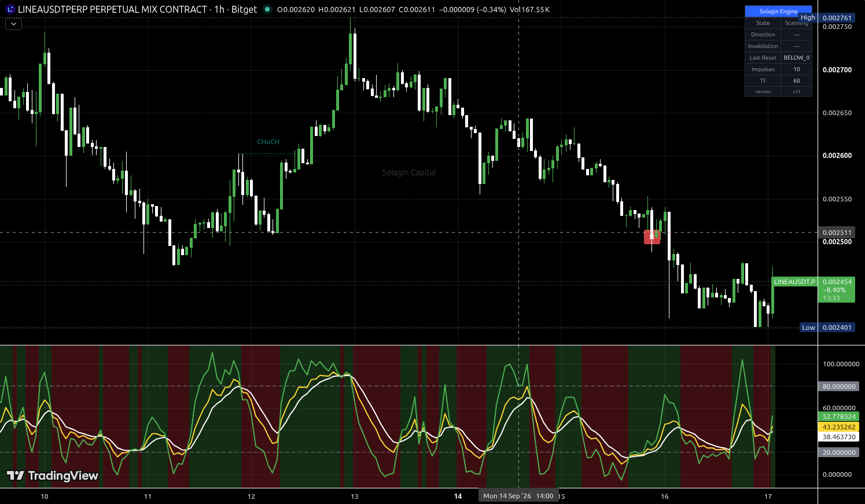Click the TF value 60
This screenshot has height=504, width=865.
point(797,81)
